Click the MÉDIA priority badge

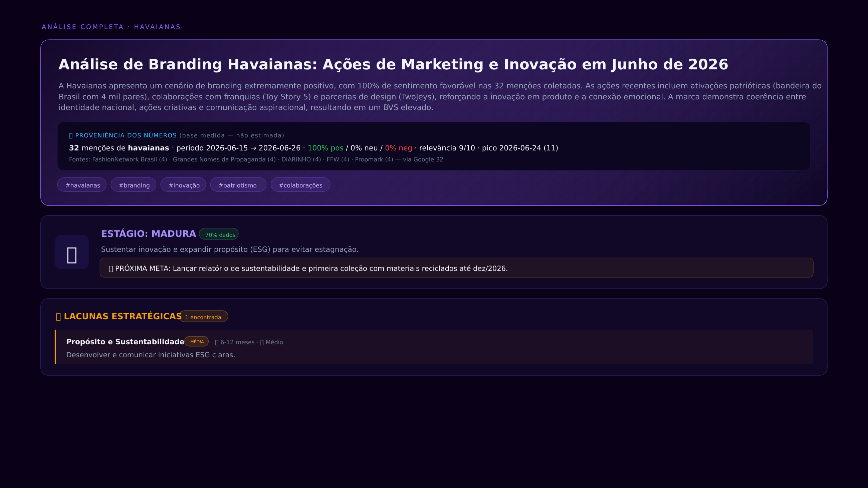[197, 342]
